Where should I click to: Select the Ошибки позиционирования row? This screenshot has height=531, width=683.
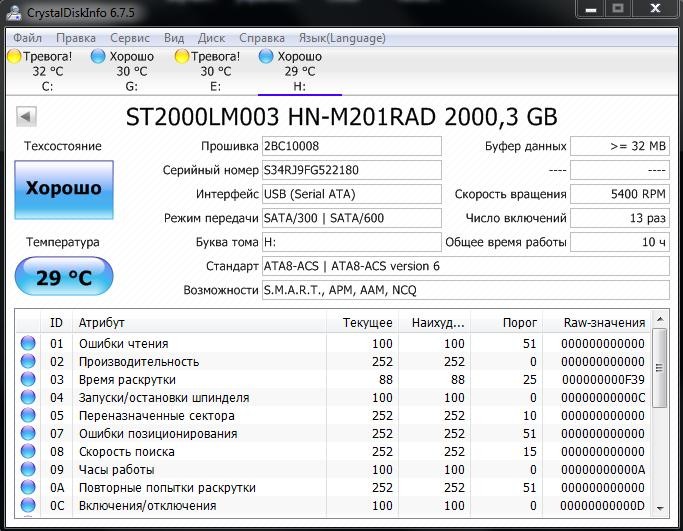333,433
